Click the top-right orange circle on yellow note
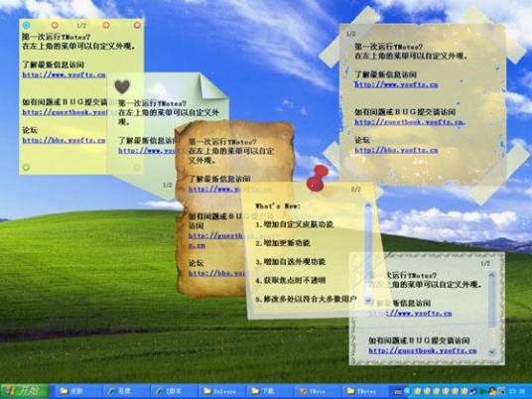 coord(137,25)
